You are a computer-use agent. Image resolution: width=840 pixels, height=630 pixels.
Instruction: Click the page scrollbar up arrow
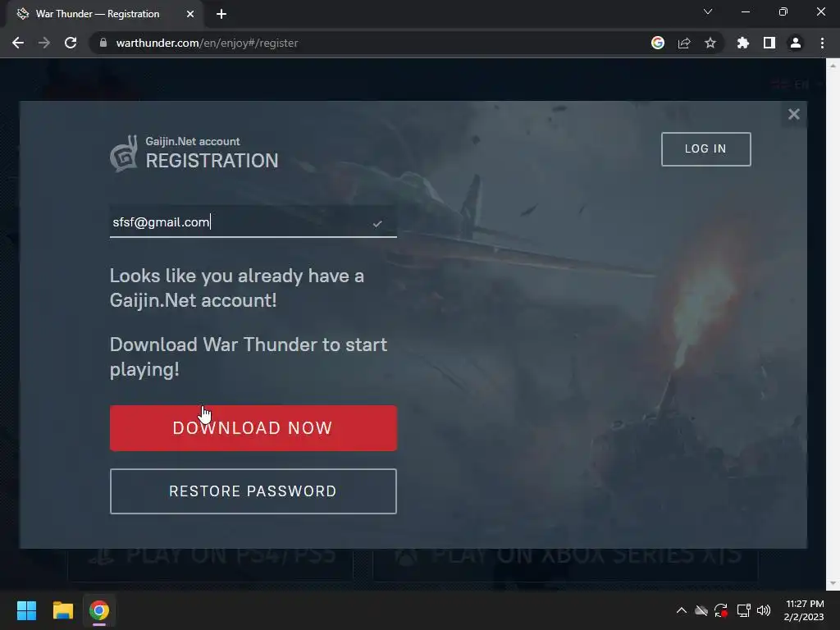[x=833, y=66]
